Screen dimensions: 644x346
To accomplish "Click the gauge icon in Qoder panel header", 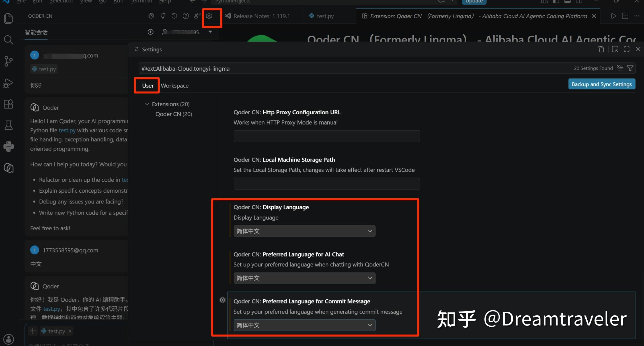I will tap(151, 16).
